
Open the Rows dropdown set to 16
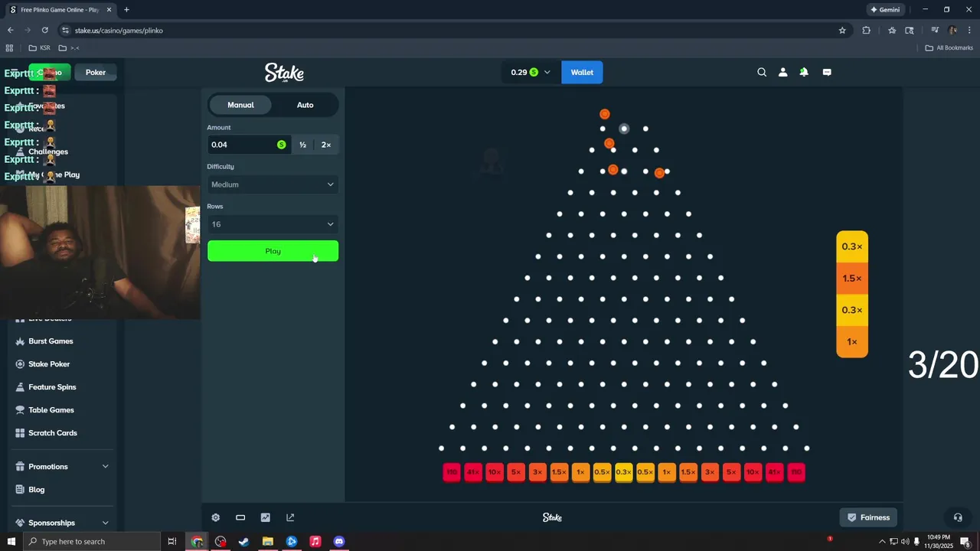pyautogui.click(x=273, y=224)
